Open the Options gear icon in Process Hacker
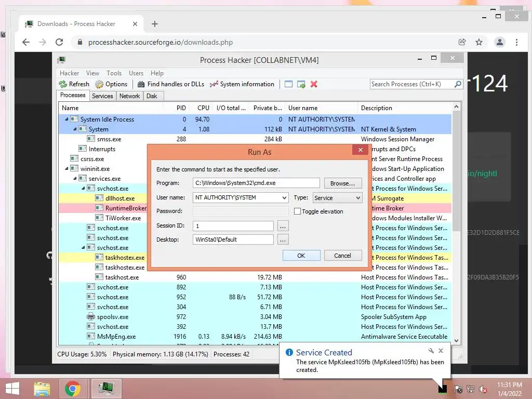Viewport: 532px width, 399px height. (99, 84)
